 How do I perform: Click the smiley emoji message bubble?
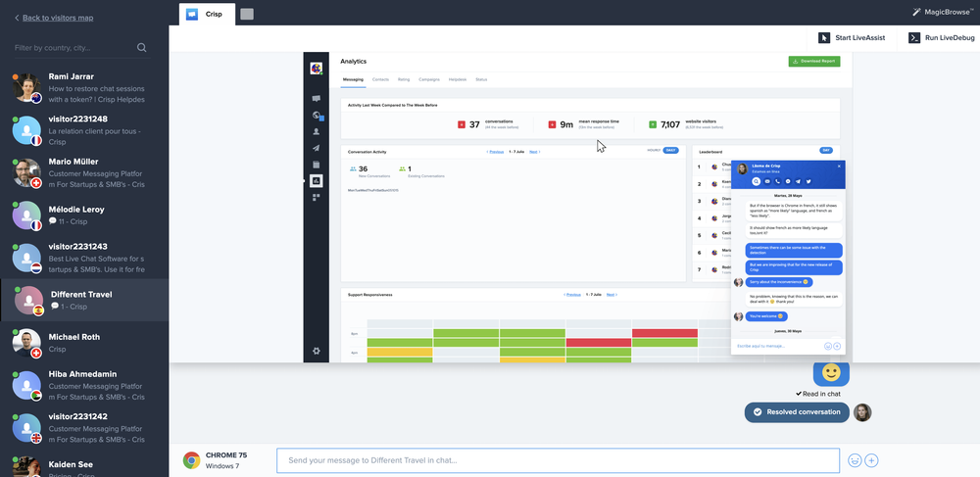pos(831,373)
